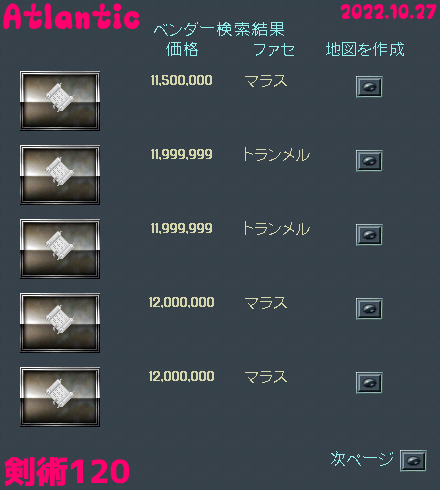Click the 地図を作成 column header
The image size is (440, 490).
tap(365, 49)
